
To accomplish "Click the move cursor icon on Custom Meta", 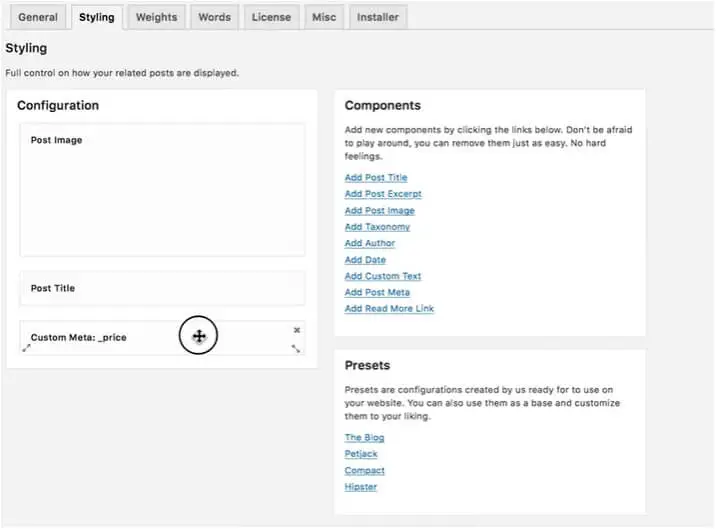I will pos(199,337).
